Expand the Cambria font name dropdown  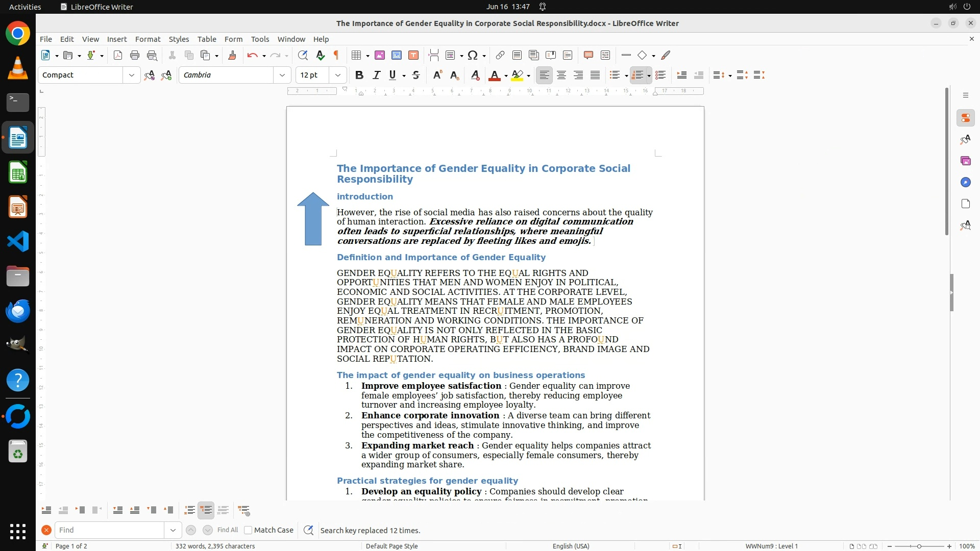(282, 75)
